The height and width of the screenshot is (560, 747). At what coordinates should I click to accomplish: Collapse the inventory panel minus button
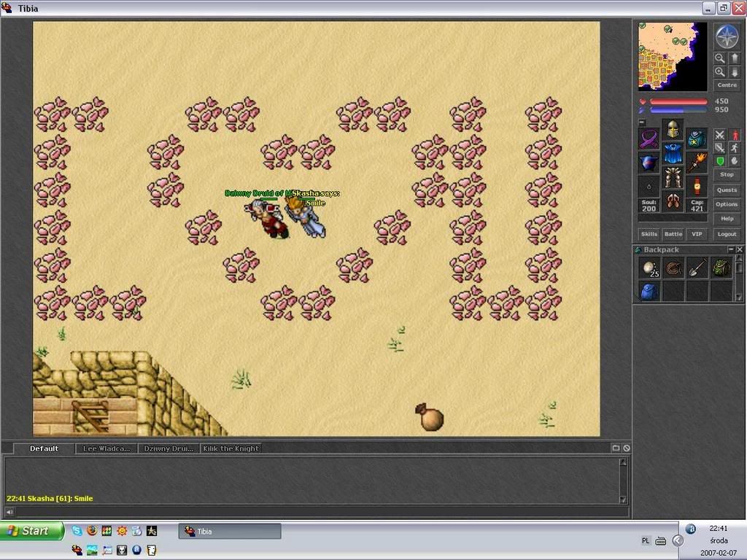click(642, 122)
